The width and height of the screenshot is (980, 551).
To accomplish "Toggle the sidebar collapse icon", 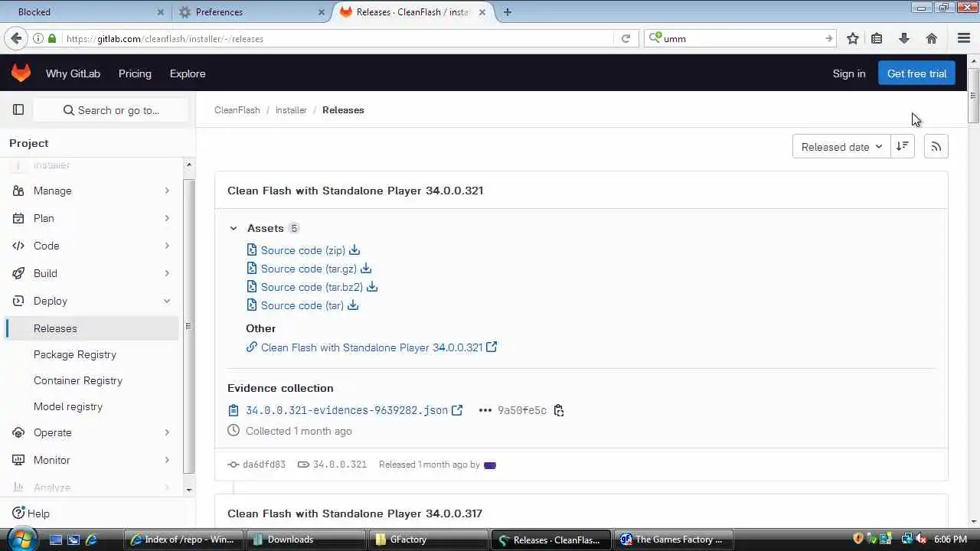I will pos(18,110).
